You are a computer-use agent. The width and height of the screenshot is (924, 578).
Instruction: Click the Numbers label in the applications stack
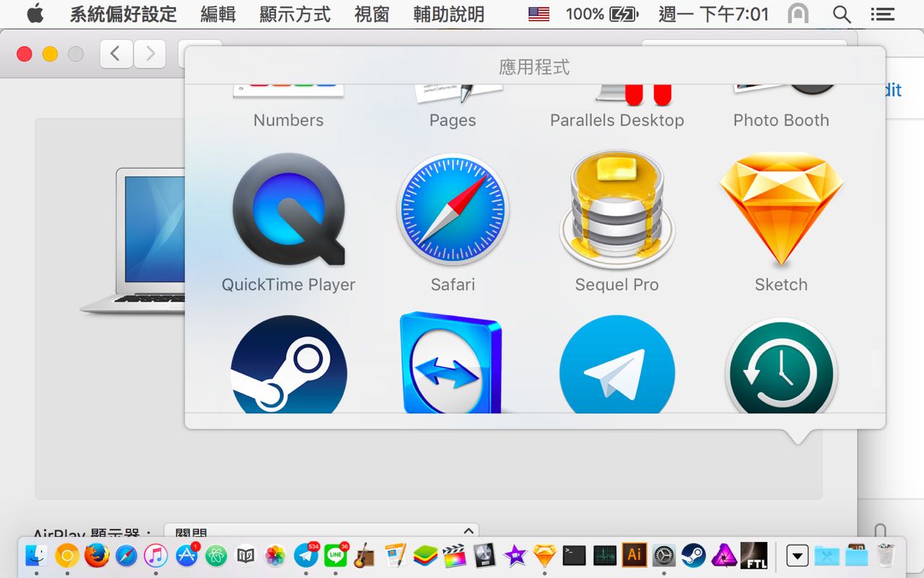click(x=289, y=120)
